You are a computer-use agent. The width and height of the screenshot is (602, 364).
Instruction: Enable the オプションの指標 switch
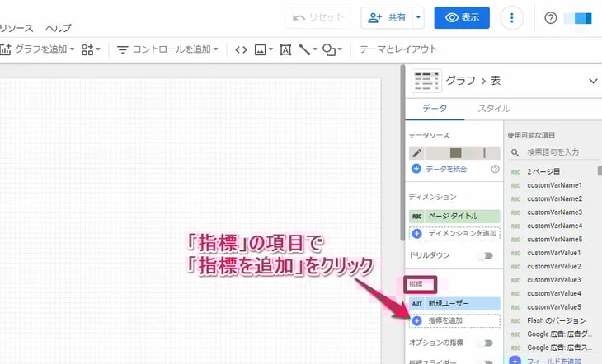487,342
